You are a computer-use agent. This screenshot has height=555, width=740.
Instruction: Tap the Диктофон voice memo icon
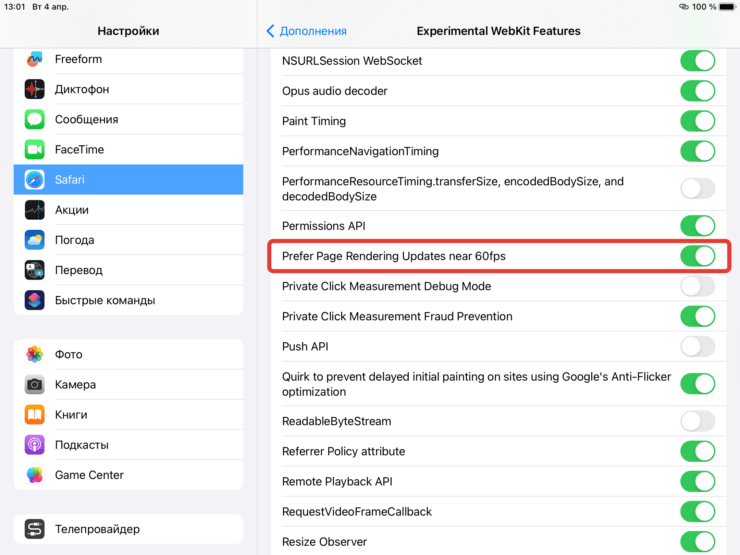(x=35, y=89)
